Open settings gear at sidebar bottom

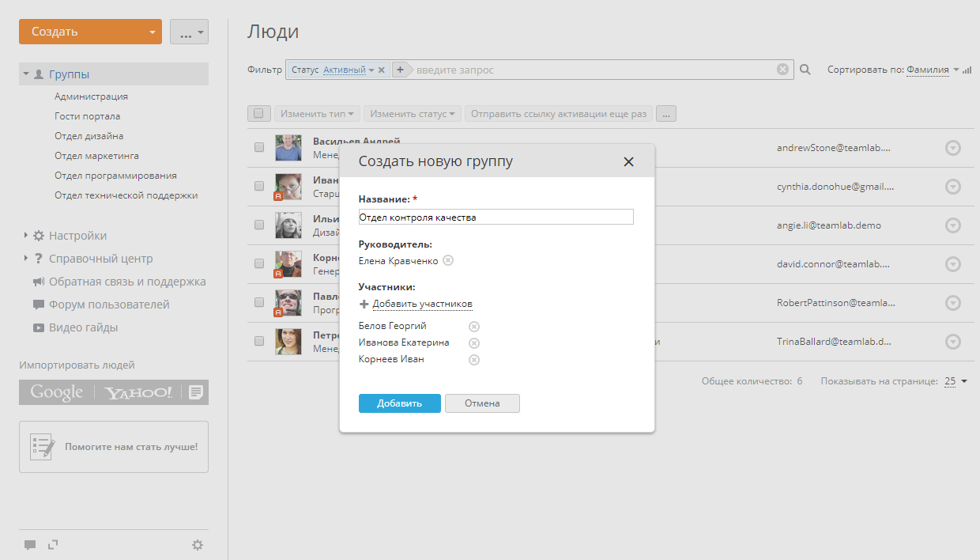(x=198, y=545)
